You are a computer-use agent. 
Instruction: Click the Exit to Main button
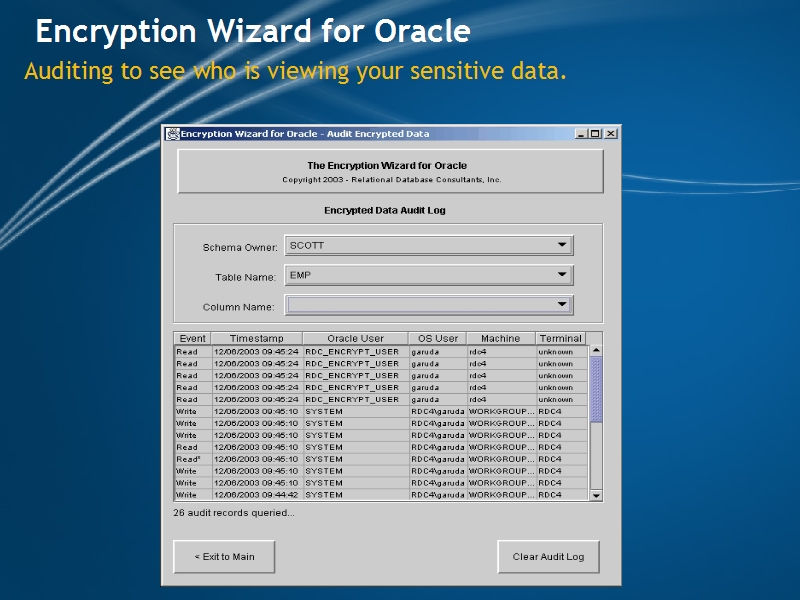point(224,557)
